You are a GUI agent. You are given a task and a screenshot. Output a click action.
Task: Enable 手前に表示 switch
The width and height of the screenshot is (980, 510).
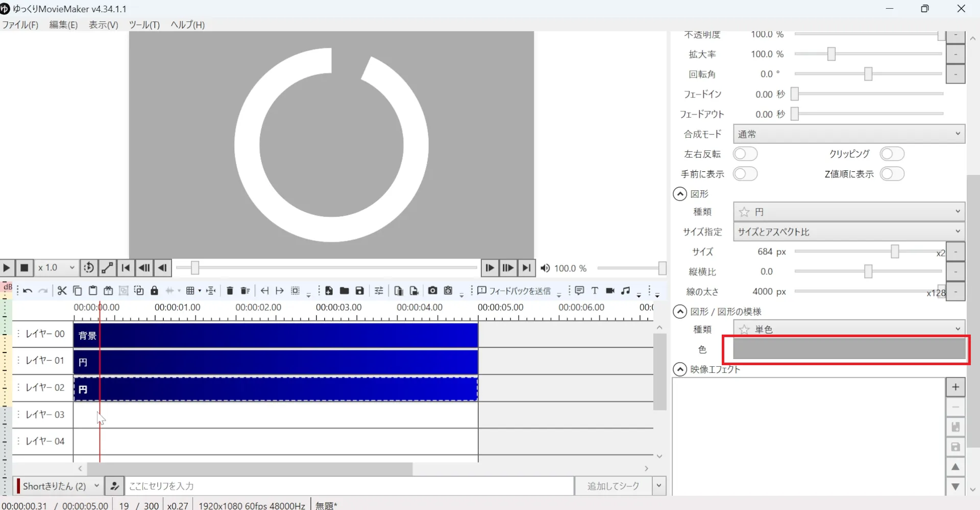point(745,174)
